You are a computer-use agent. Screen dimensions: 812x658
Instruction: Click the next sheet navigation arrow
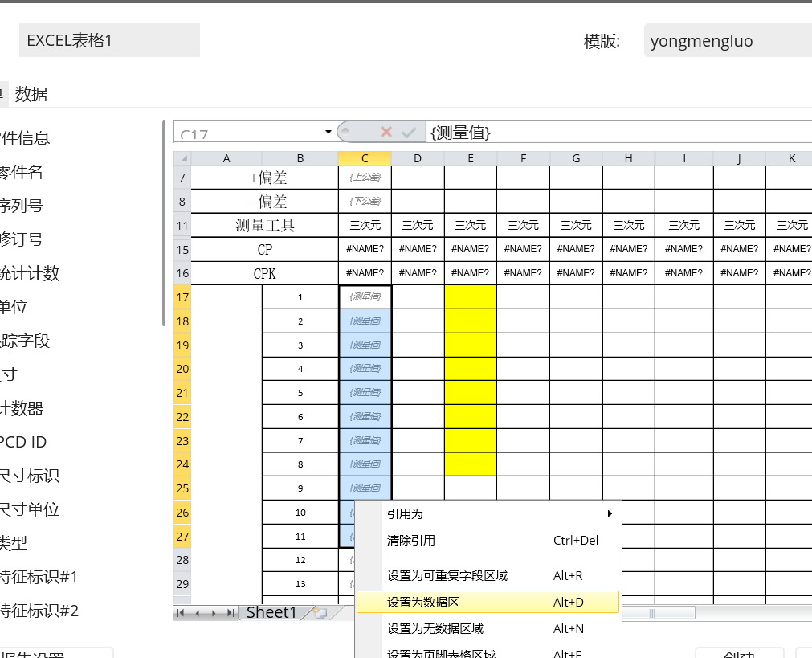pos(214,613)
